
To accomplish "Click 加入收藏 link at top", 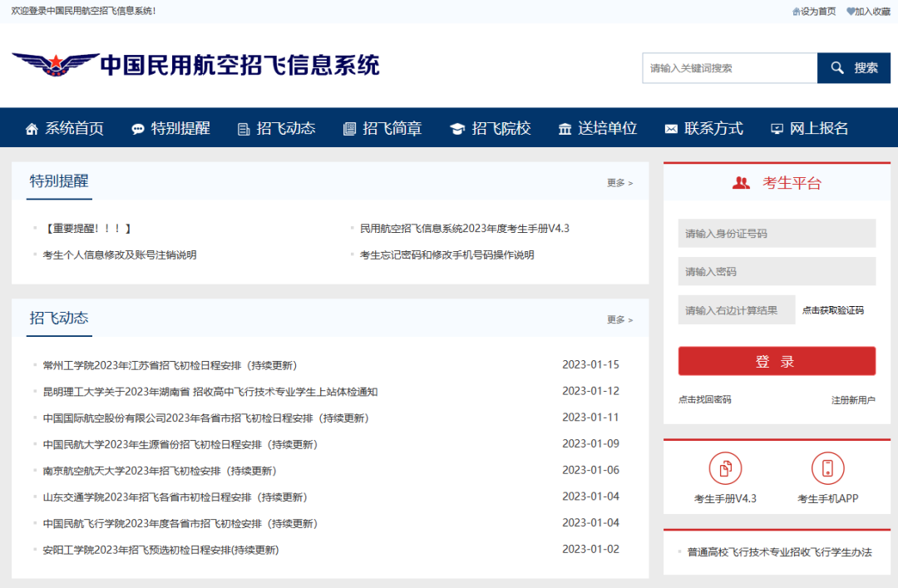I will [872, 12].
